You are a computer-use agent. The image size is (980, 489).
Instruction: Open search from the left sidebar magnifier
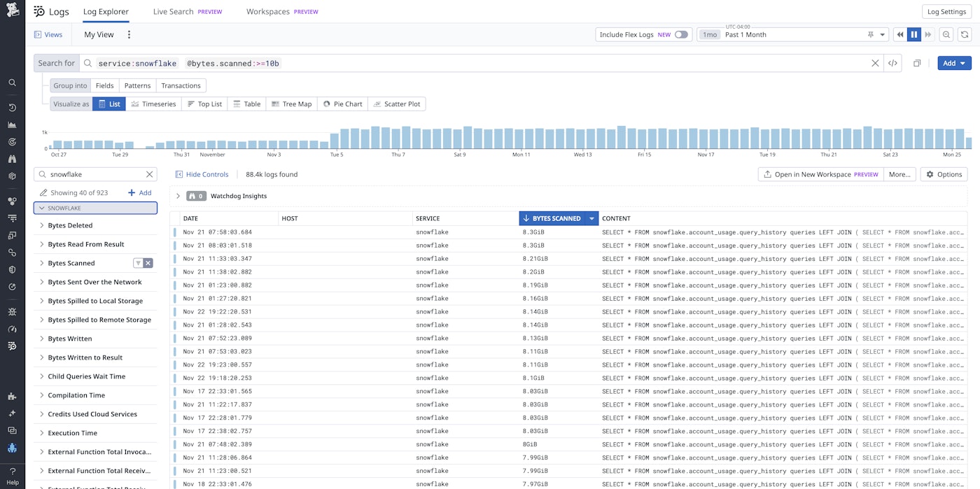[x=12, y=83]
